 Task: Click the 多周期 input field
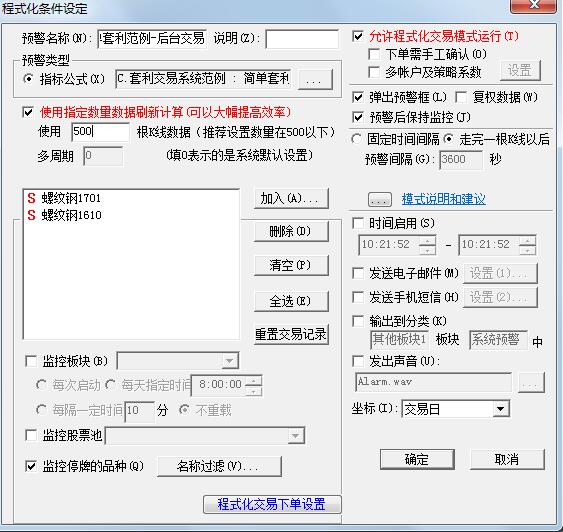pos(103,156)
